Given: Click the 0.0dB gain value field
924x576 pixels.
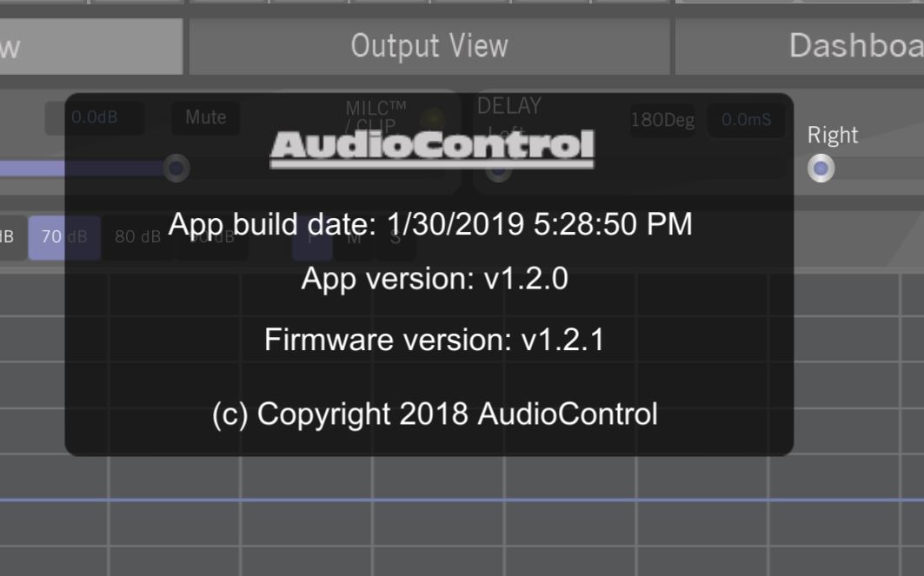Looking at the screenshot, I should (94, 118).
